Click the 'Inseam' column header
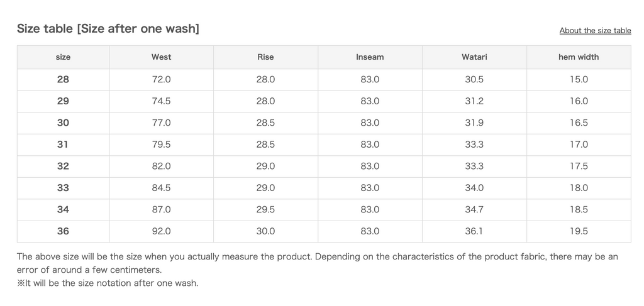Viewport: 644px width, 306px height. (x=370, y=57)
